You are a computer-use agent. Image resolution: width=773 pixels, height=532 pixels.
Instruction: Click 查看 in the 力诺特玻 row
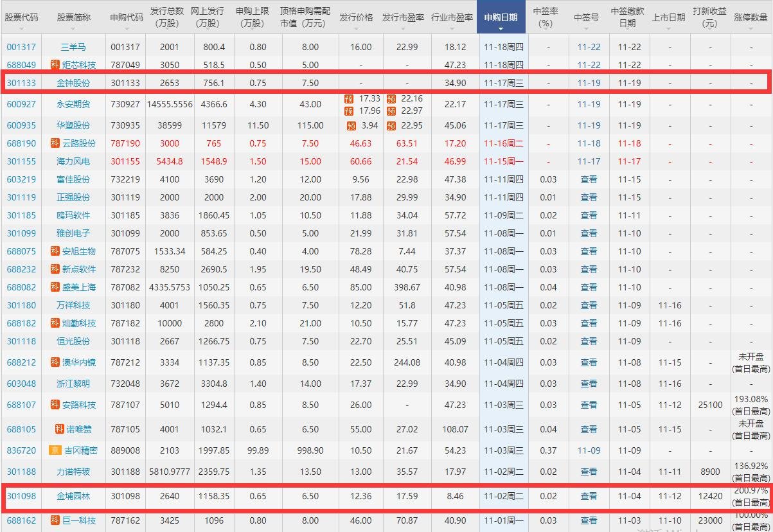[589, 472]
